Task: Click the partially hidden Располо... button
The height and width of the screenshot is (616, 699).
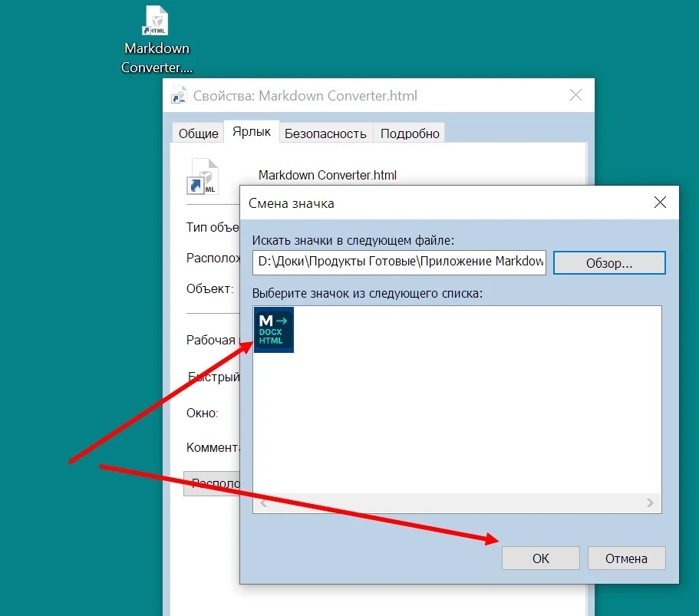Action: click(x=212, y=484)
